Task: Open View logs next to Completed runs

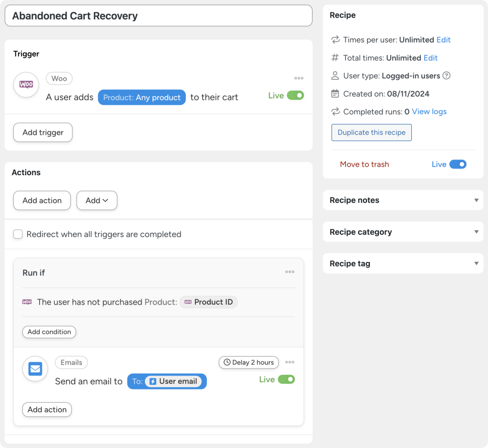Action: click(x=428, y=111)
